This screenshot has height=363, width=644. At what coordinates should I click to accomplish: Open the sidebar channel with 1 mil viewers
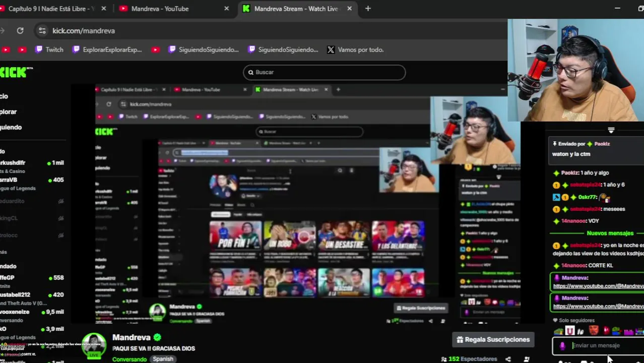tap(32, 166)
